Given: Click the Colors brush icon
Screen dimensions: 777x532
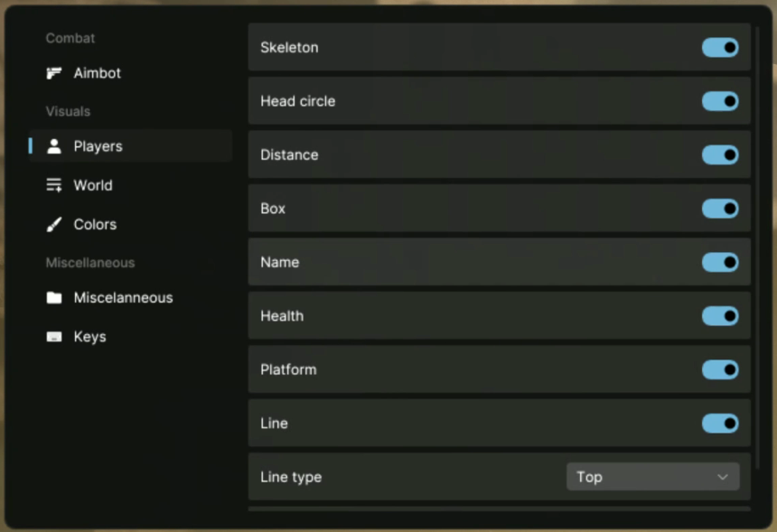Looking at the screenshot, I should point(54,224).
